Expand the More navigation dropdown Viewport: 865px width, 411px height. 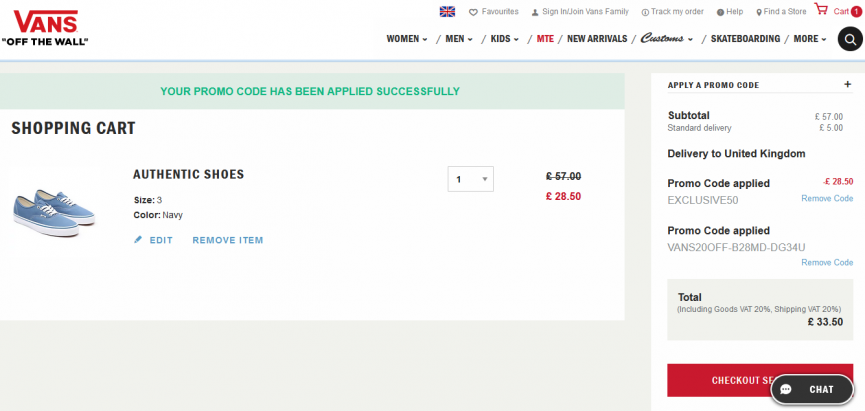(x=810, y=39)
